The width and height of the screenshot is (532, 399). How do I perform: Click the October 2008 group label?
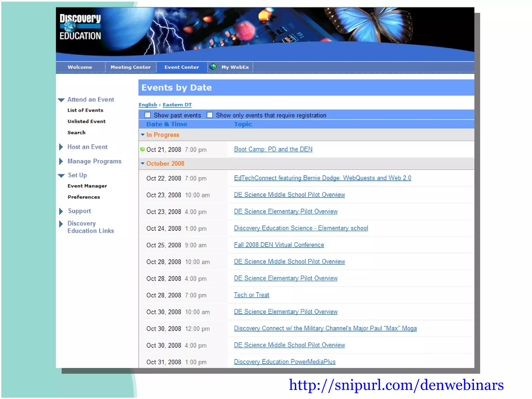[165, 164]
